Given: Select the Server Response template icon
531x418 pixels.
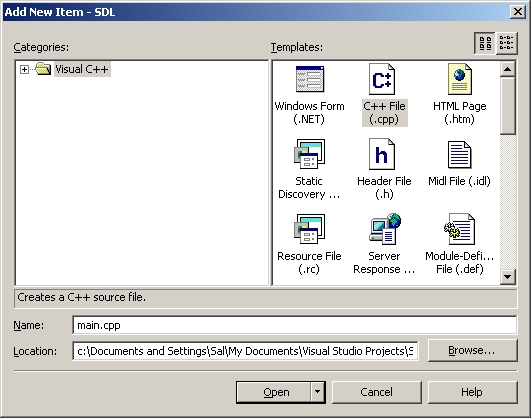Looking at the screenshot, I should [x=385, y=229].
